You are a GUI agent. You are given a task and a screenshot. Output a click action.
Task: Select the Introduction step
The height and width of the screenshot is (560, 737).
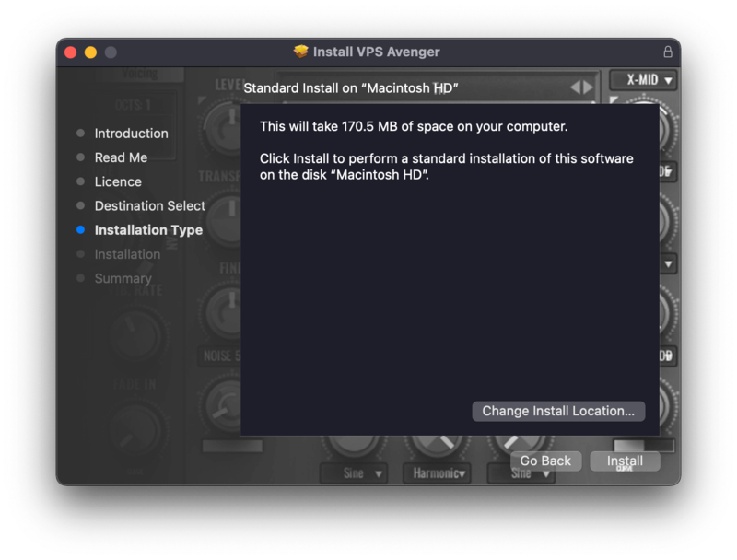(x=131, y=134)
